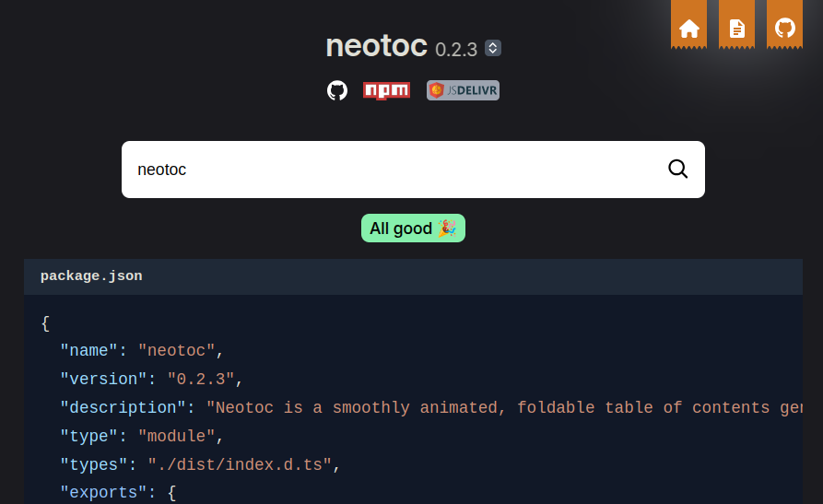Open the npm logo link

tap(386, 90)
